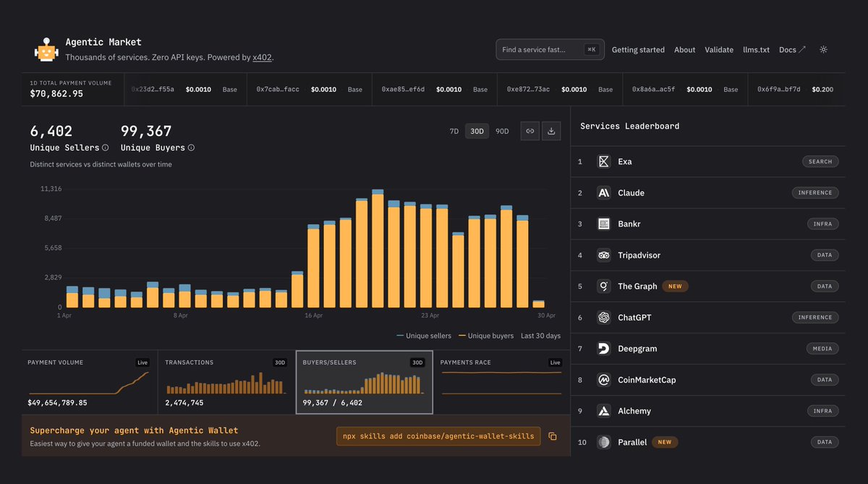Click the INFERENCE tag on Claude row

click(815, 192)
